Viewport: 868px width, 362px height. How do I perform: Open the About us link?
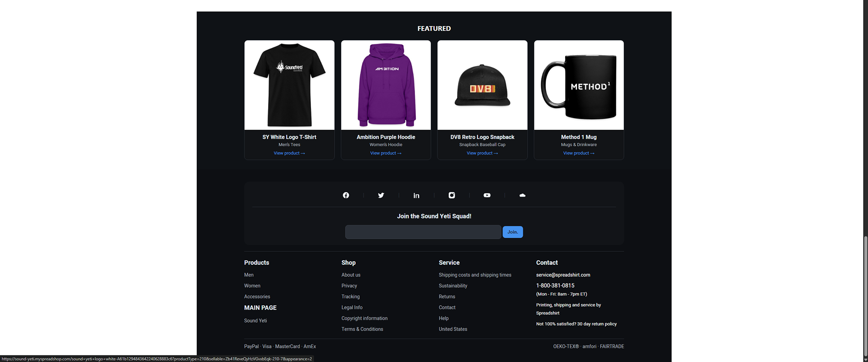351,275
